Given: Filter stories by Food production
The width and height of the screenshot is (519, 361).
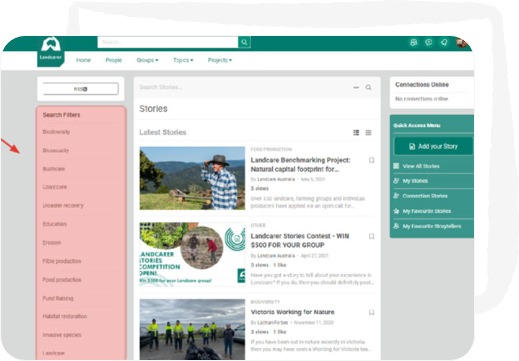Looking at the screenshot, I should click(x=62, y=280).
